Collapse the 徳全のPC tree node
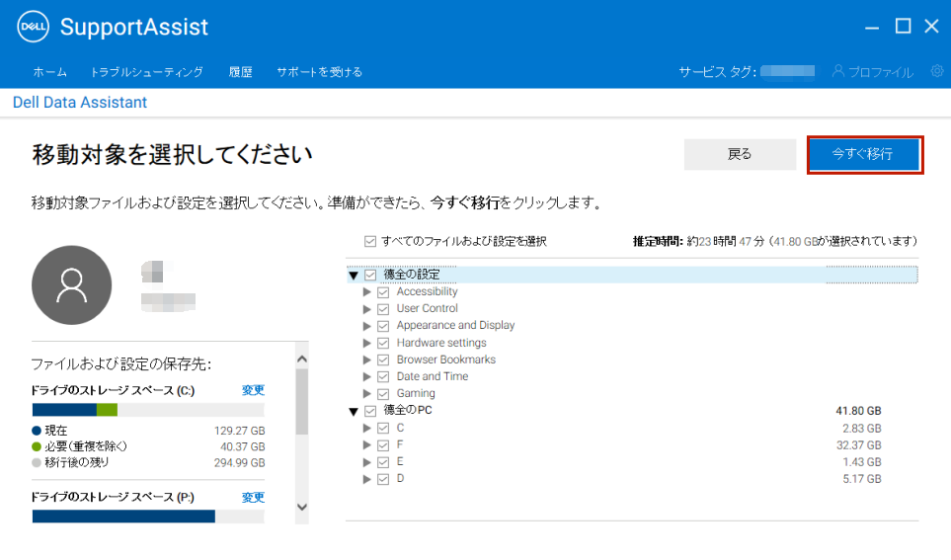 (354, 411)
